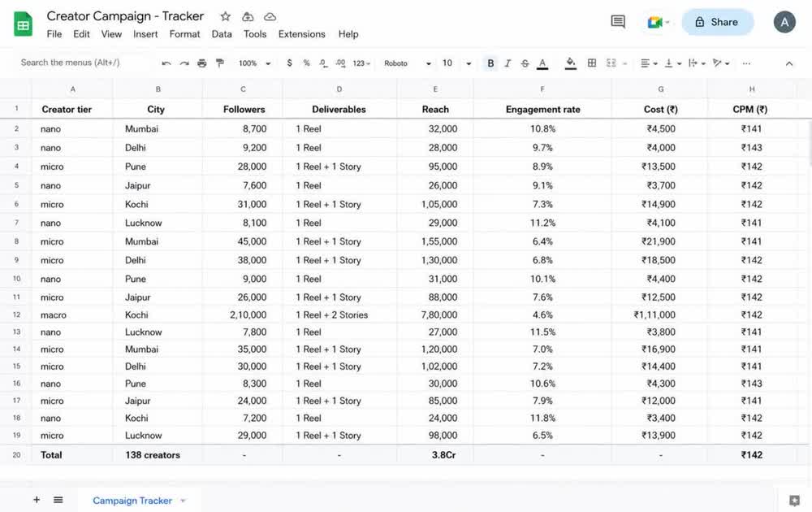The width and height of the screenshot is (812, 512).
Task: Show the all sheets list
Action: point(58,500)
